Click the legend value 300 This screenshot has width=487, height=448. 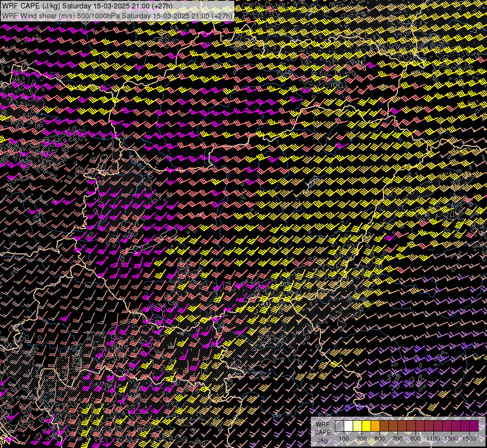[362, 439]
